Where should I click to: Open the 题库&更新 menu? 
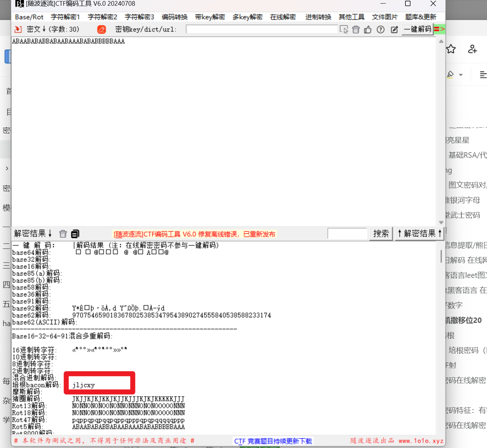point(420,17)
